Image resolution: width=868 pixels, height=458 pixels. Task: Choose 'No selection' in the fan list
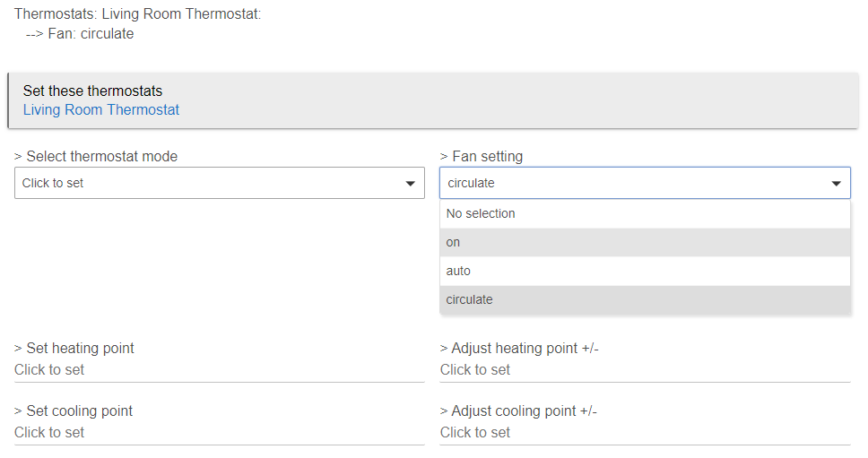[x=645, y=213]
